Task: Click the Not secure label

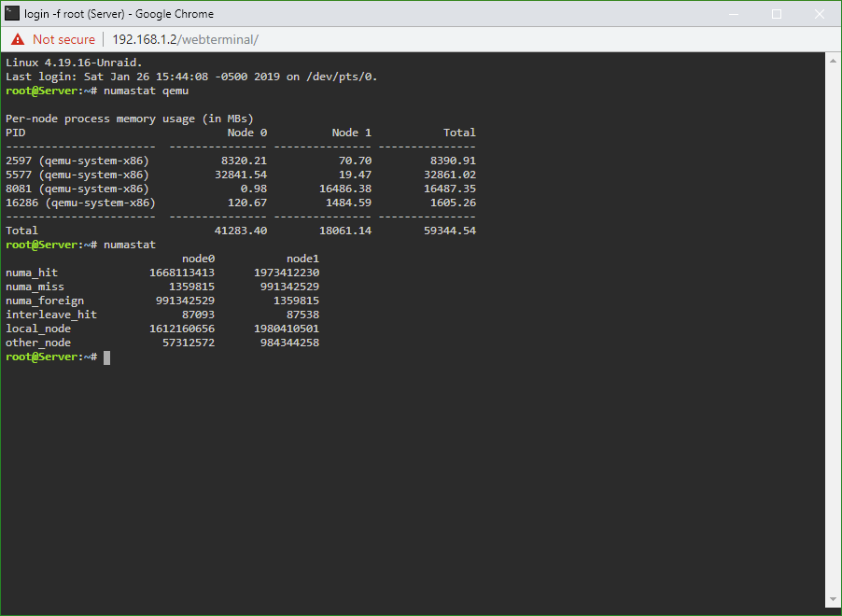Action: (63, 39)
